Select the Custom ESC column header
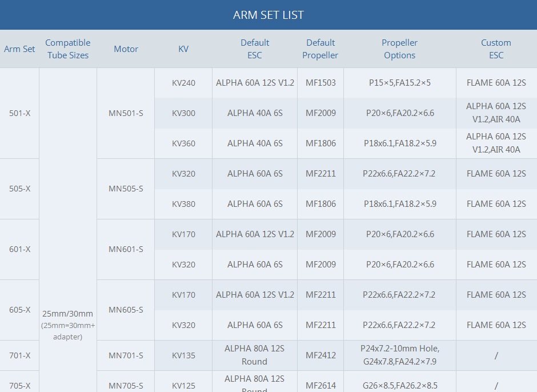This screenshot has width=537, height=392. point(496,49)
